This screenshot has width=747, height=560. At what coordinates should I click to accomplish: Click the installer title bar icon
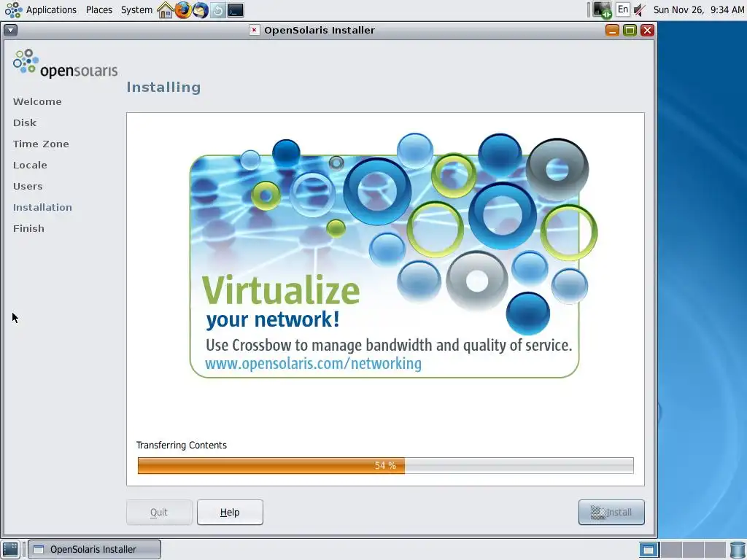(x=255, y=30)
